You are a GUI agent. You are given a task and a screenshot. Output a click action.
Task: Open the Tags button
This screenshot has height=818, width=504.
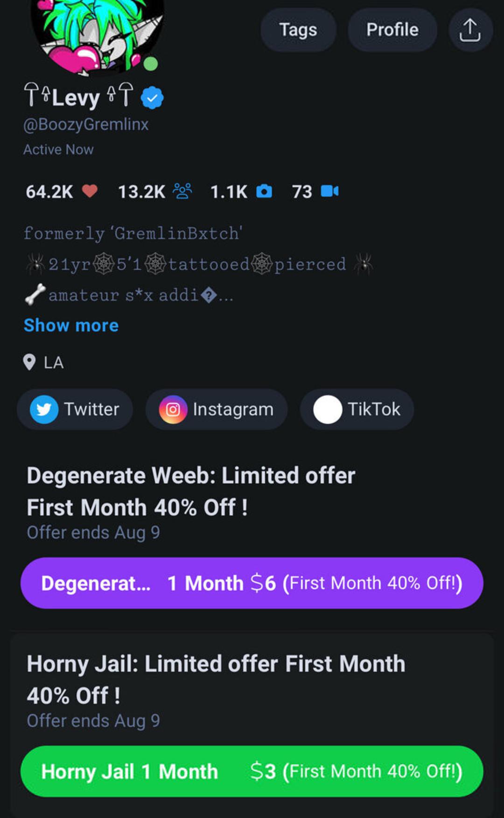pos(298,30)
